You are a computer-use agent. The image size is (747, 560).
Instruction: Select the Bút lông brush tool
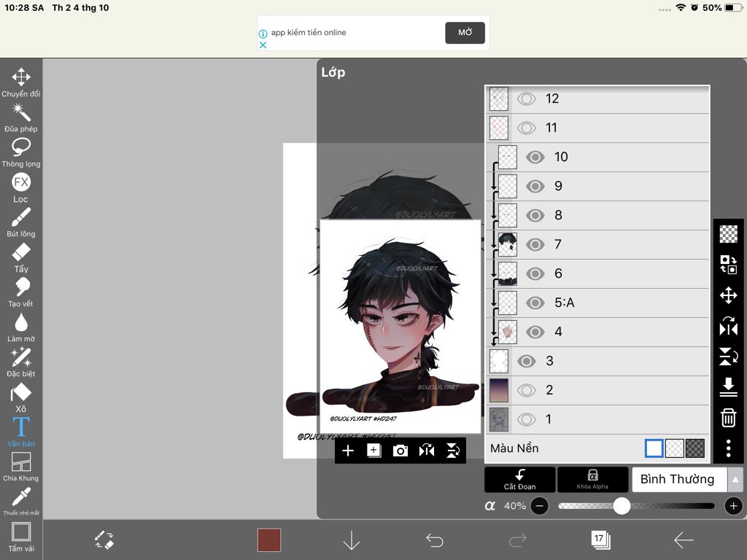click(21, 222)
